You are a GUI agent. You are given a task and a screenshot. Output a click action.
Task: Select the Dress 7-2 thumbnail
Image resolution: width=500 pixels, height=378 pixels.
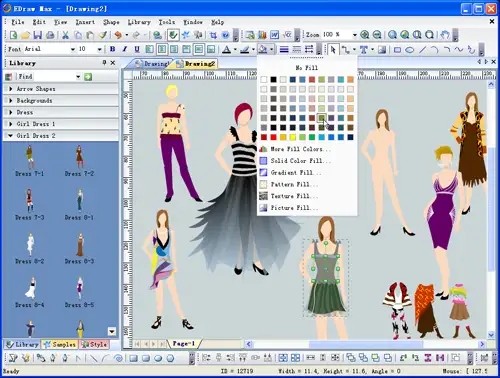pos(79,160)
